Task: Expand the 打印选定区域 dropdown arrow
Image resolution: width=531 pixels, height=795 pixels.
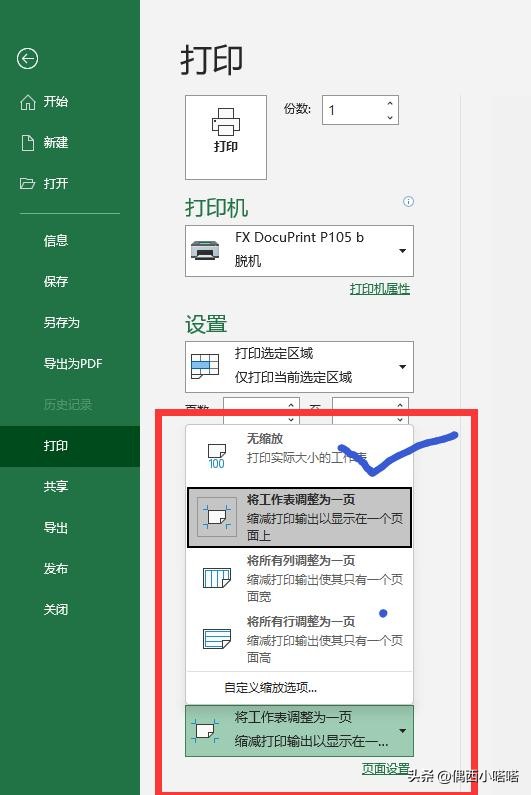Action: coord(403,367)
